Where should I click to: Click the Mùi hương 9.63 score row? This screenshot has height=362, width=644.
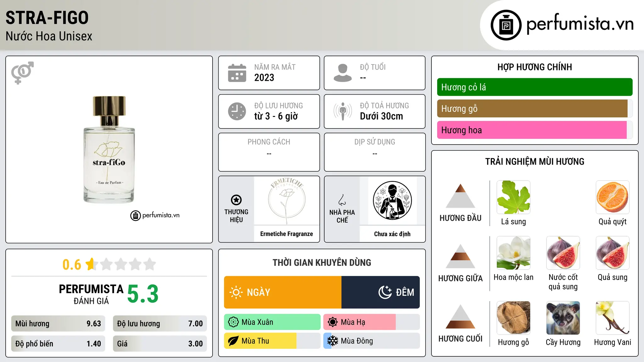point(58,324)
